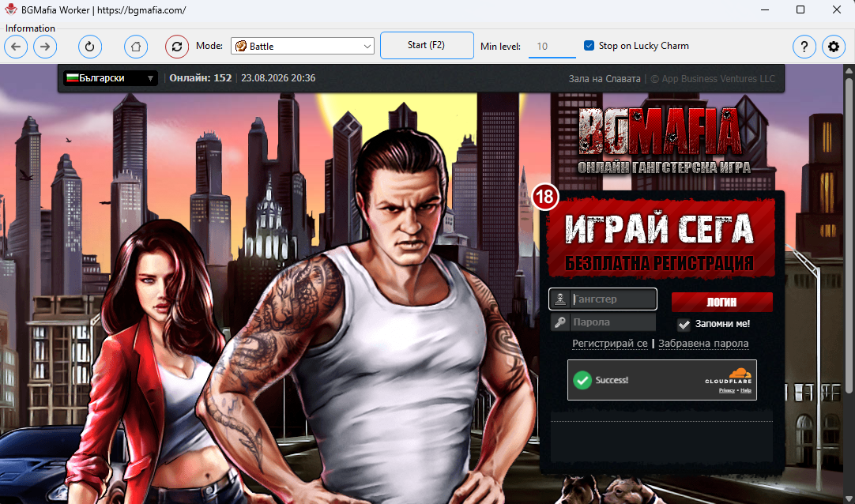The height and width of the screenshot is (504, 855).
Task: Open the Забравена парола link
Action: coord(703,344)
